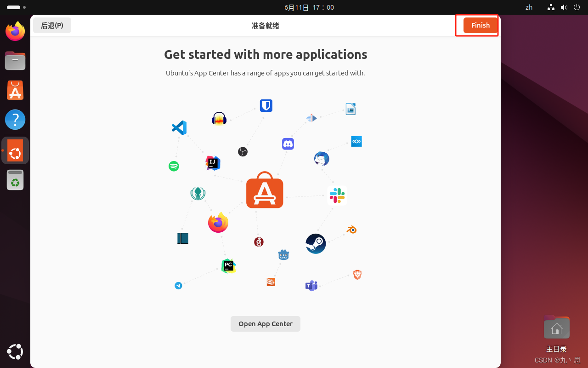The image size is (588, 368).
Task: Open the 主目录 home folder on desktop
Action: [x=556, y=333]
